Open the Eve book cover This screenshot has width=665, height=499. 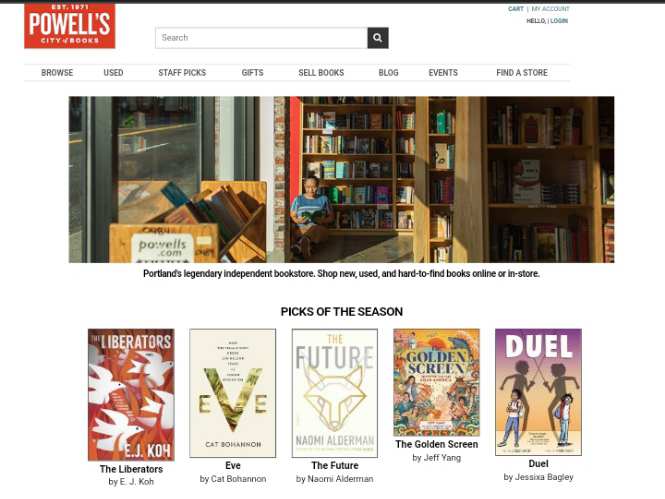[232, 393]
